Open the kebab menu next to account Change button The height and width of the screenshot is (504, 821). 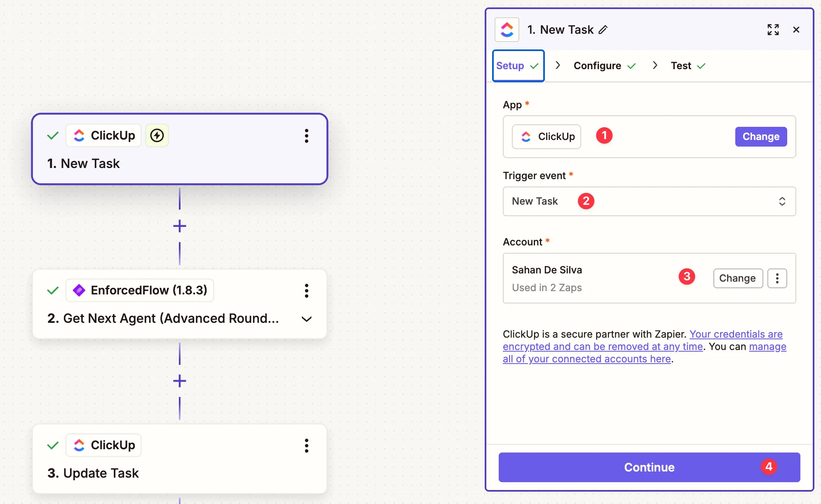point(777,278)
